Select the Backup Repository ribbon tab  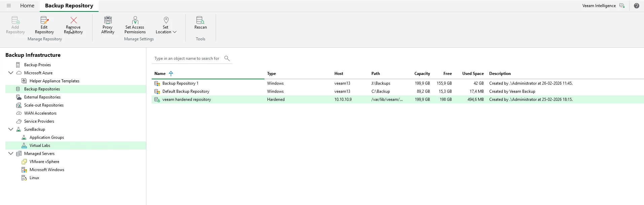(69, 6)
